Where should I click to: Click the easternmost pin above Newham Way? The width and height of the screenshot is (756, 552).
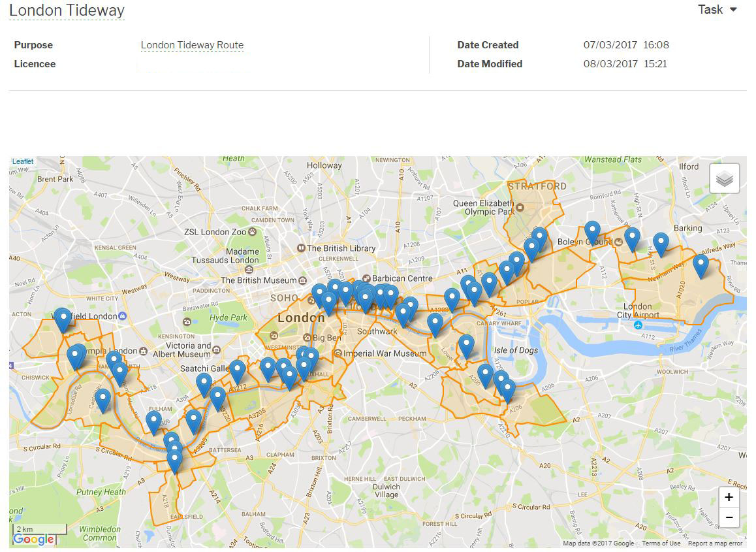(x=701, y=265)
